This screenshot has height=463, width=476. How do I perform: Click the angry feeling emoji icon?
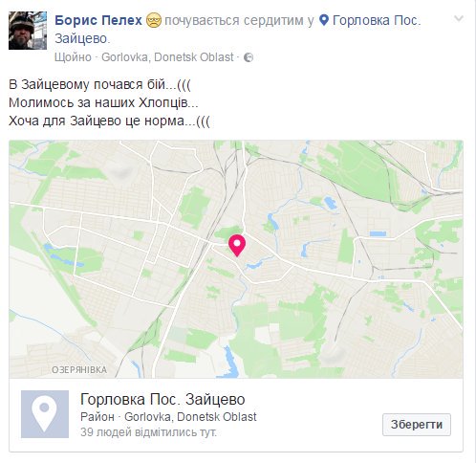coord(154,21)
